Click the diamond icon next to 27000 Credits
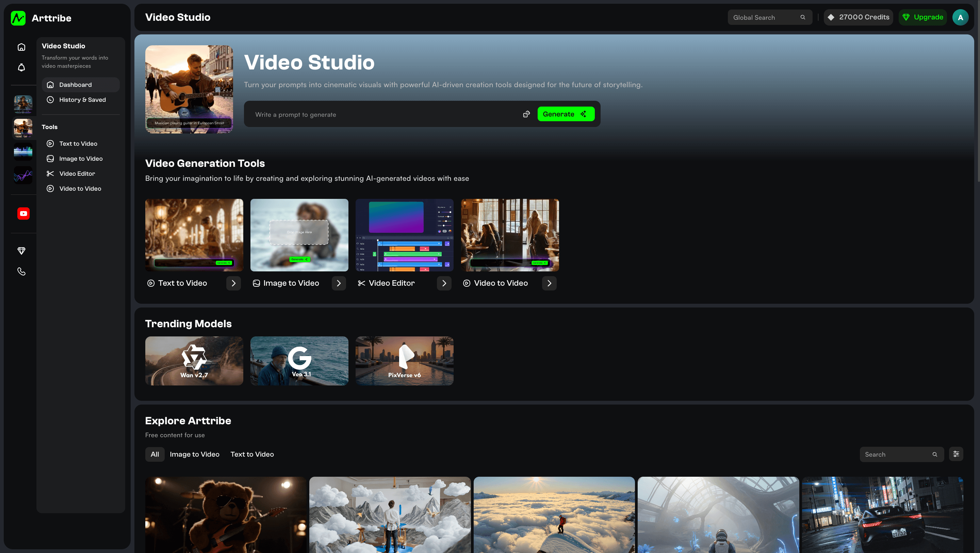 [x=831, y=17]
